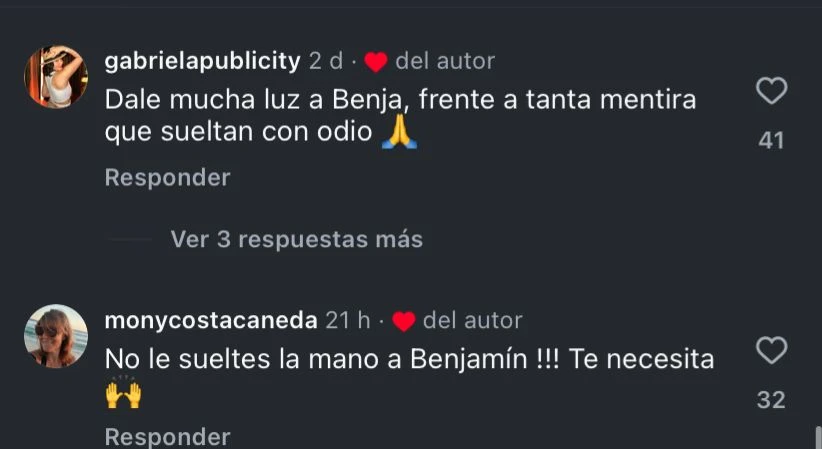Expand "Ver 3 respuestas más"
This screenshot has height=449, width=822.
point(296,240)
